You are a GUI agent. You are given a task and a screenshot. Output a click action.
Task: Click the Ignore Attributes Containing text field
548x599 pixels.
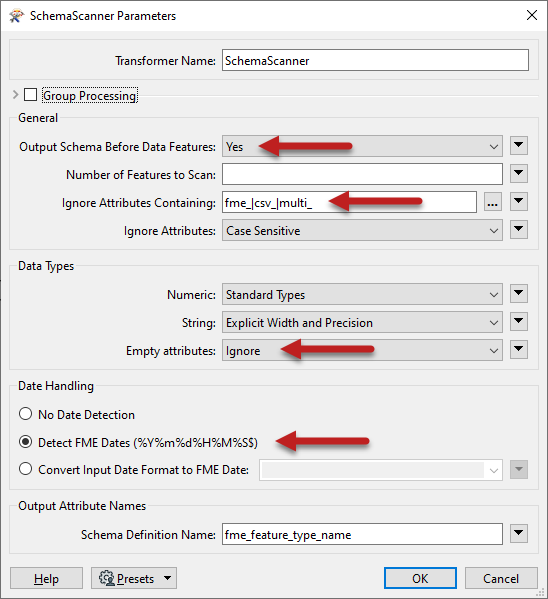(x=349, y=202)
